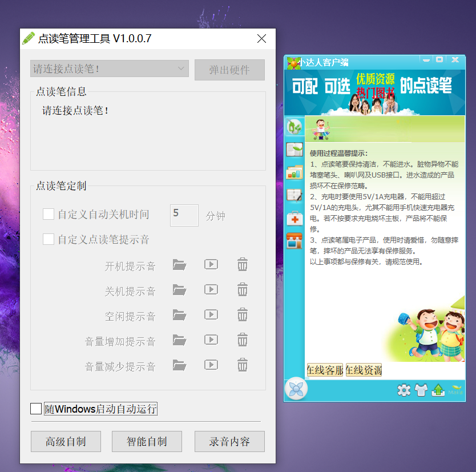Check 随Windows启动自动运行

pos(35,409)
